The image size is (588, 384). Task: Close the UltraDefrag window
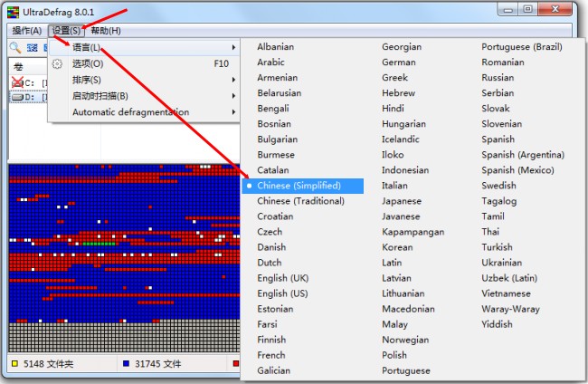555,9
